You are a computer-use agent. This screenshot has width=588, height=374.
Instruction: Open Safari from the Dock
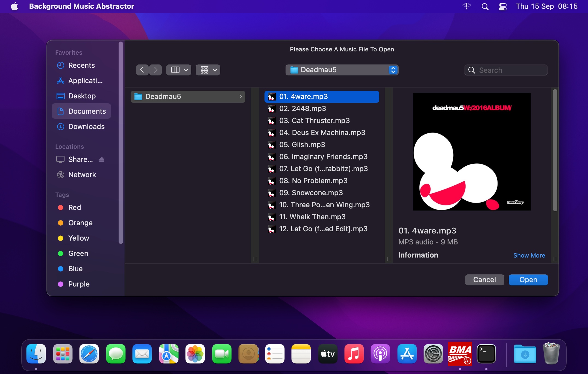pos(89,354)
